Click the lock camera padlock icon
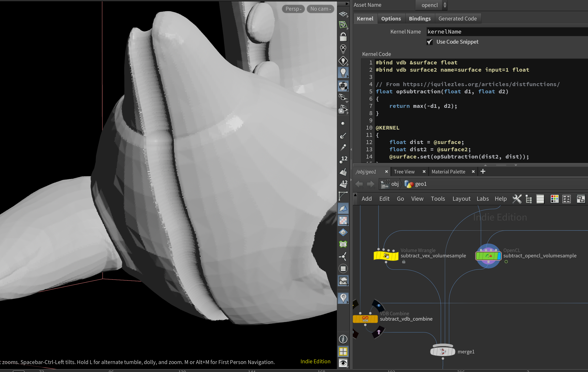588x372 pixels. tap(343, 37)
